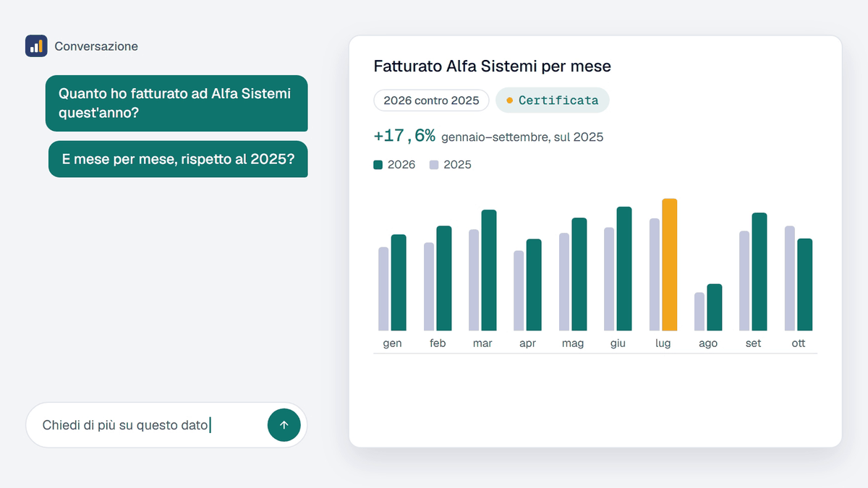Click the chart title 'Fatturato Alfa Sistemi per mese'
The width and height of the screenshot is (868, 488).
[492, 67]
